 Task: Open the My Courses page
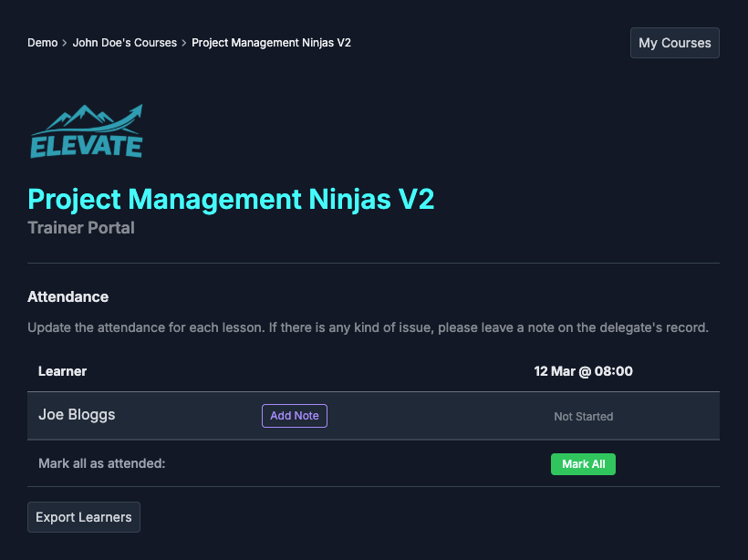click(674, 43)
